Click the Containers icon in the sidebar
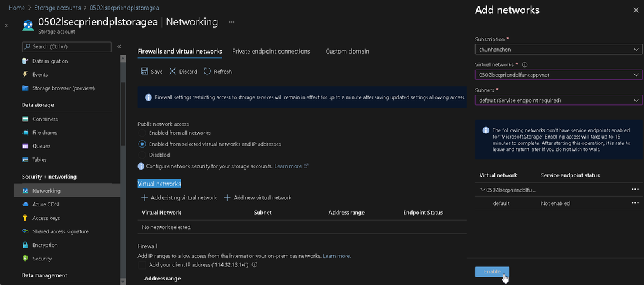This screenshot has width=644, height=285. [x=25, y=119]
